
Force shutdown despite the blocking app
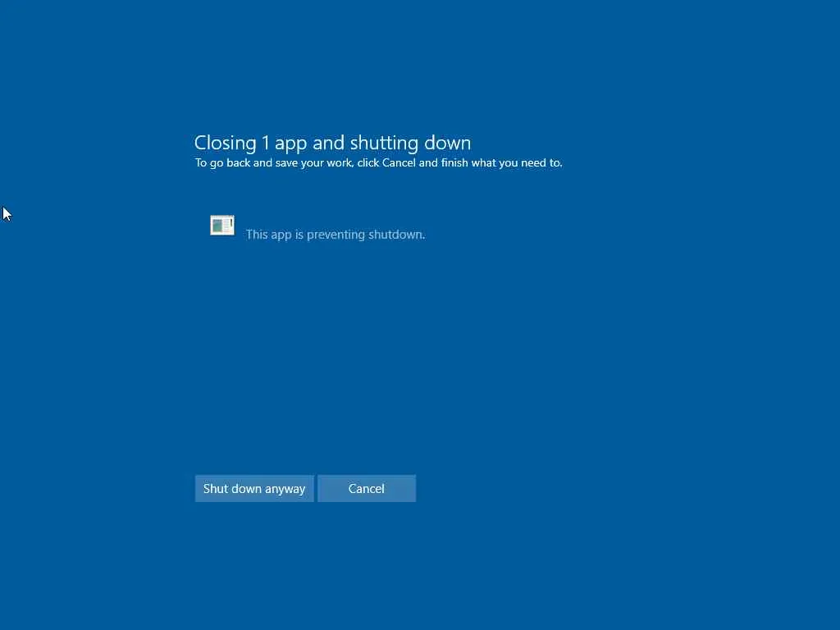[x=254, y=489]
